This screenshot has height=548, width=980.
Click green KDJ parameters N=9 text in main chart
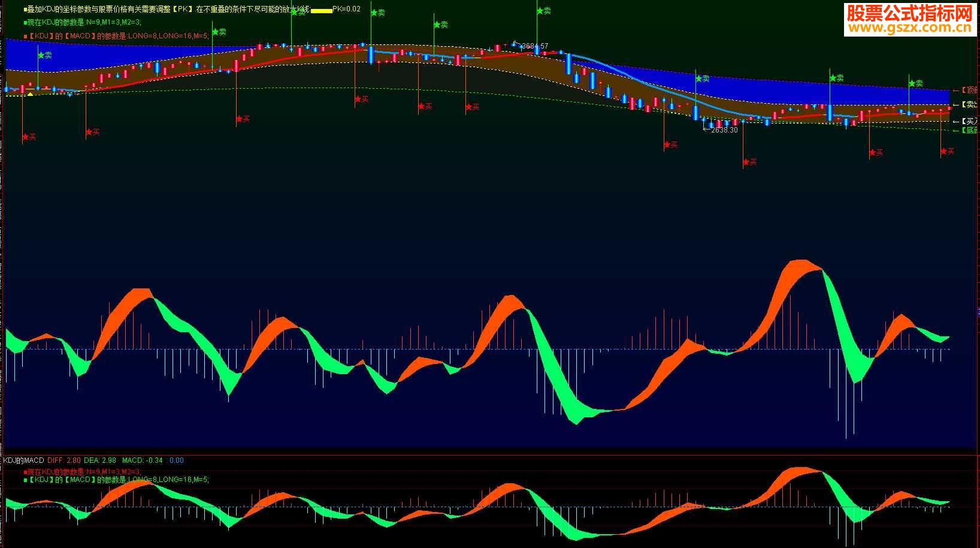(x=82, y=22)
